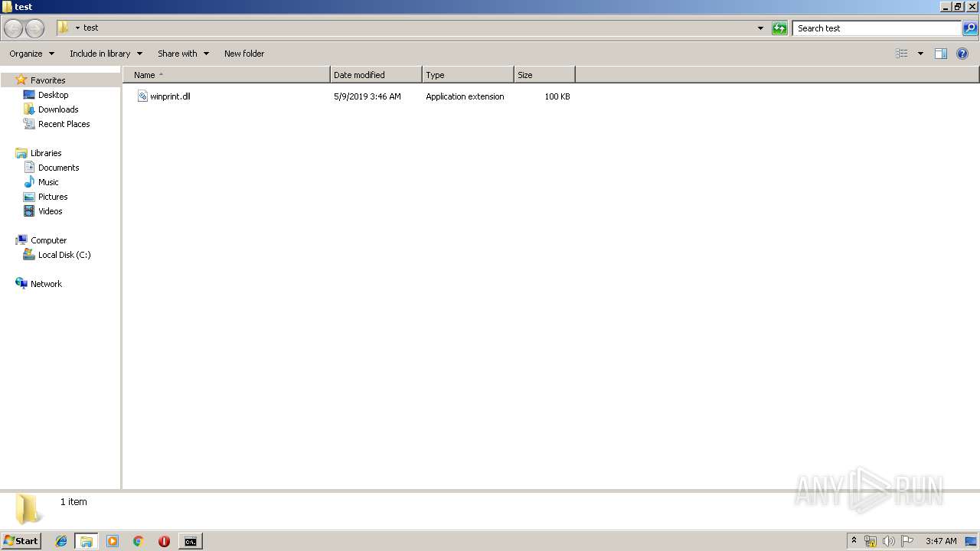Open the Organize menu
This screenshot has height=551, width=980.
tap(31, 54)
